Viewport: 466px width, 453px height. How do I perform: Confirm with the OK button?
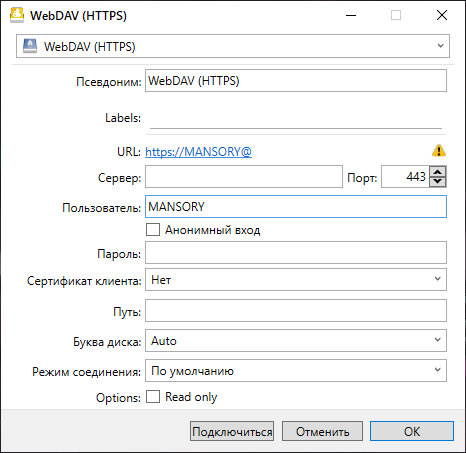click(x=412, y=431)
